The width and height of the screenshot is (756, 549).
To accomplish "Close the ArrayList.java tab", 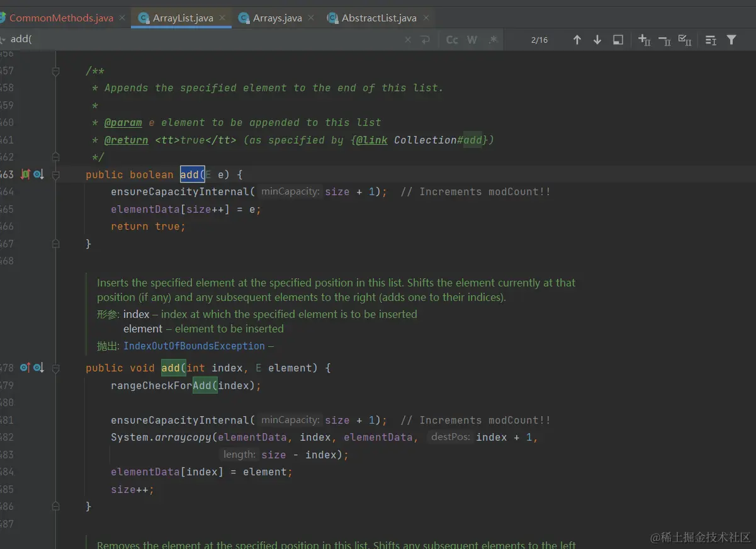I will [222, 18].
